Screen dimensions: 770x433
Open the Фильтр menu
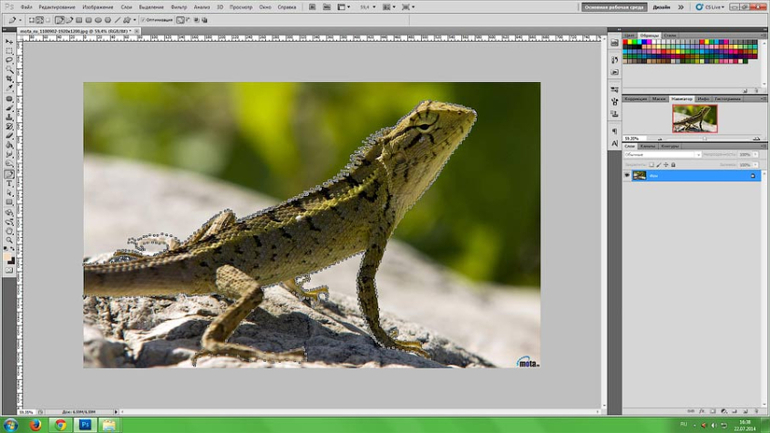pyautogui.click(x=179, y=7)
